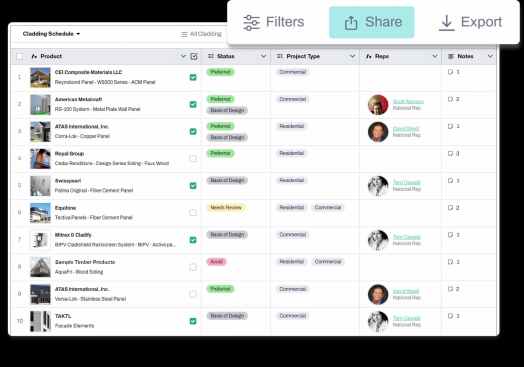Click the checkmark column header icon
Screen dimensions: 524x367
pos(194,56)
